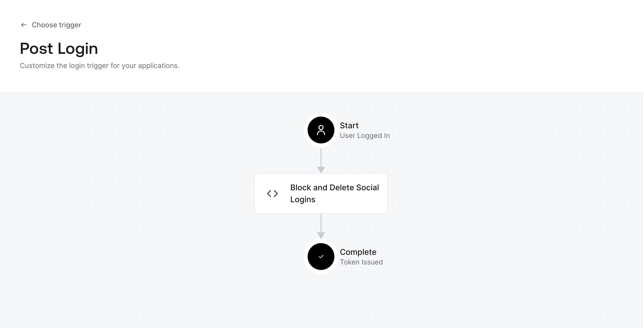Open the Block and Delete Social Logins action
The image size is (644, 328).
click(321, 193)
